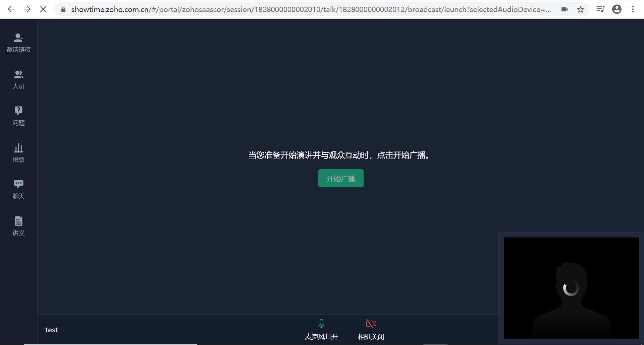Bookmark this page with star icon
Image resolution: width=644 pixels, height=345 pixels.
click(x=581, y=9)
